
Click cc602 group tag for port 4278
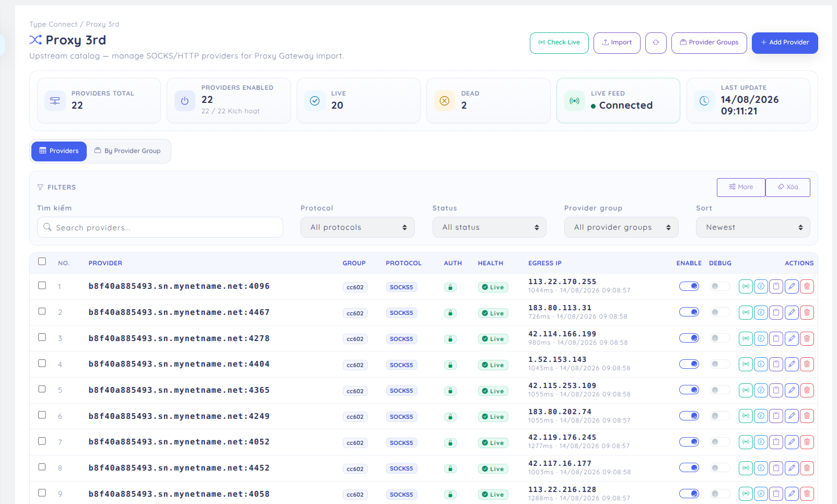pos(355,339)
